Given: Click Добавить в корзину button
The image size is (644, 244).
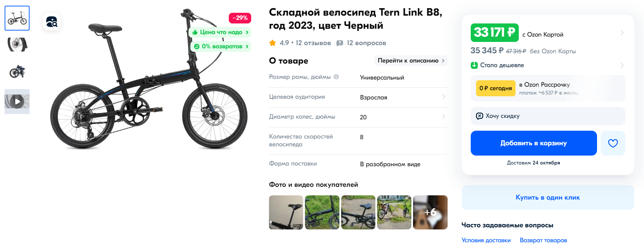Looking at the screenshot, I should coord(534,143).
